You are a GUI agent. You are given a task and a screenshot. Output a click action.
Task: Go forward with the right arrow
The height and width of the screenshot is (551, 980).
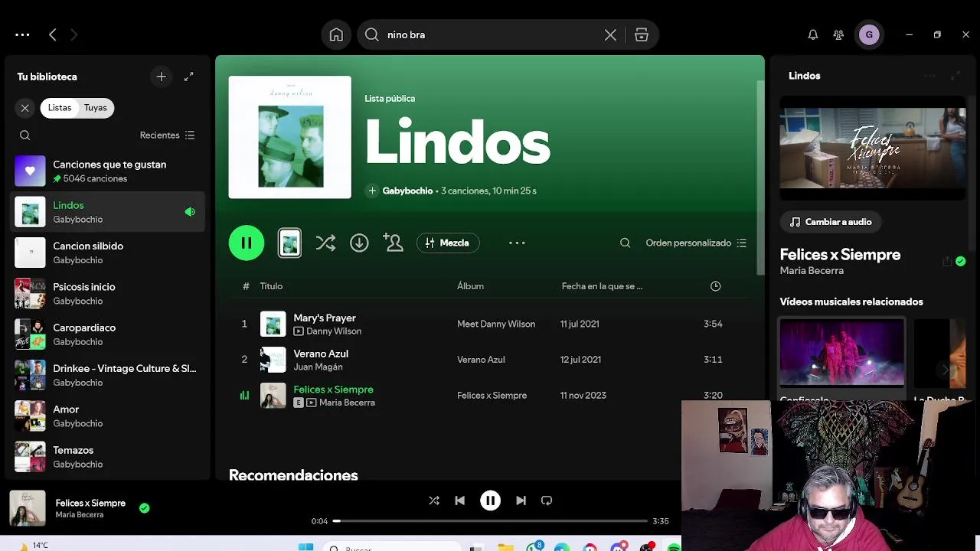(x=74, y=34)
